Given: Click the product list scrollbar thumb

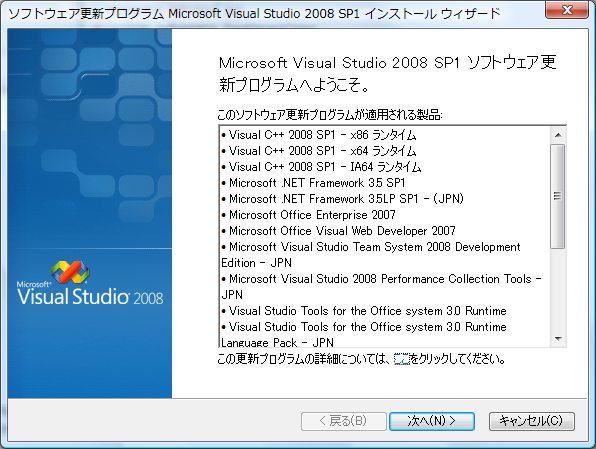Looking at the screenshot, I should click(558, 196).
